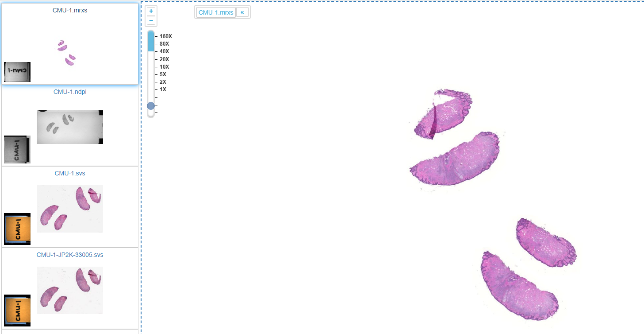
Task: Click the CMU-1.mrxs tissue thumbnail in sidebar
Action: (x=66, y=52)
